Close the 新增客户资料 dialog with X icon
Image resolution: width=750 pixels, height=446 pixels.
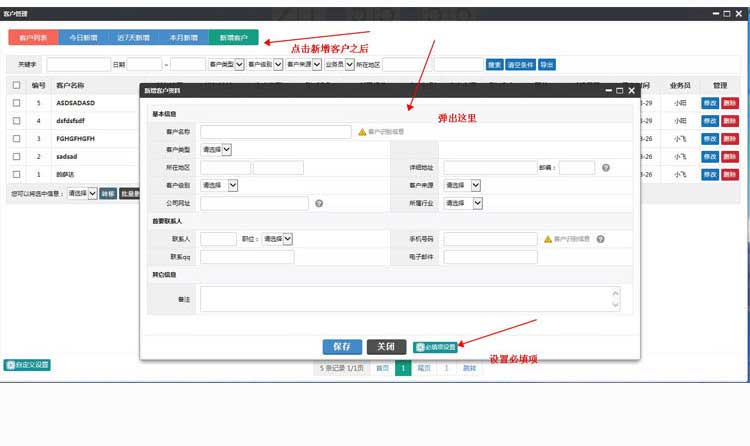tap(631, 91)
